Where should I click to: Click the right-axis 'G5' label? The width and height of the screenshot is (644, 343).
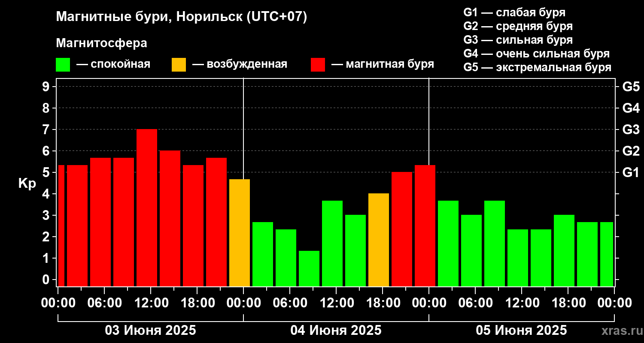tap(631, 87)
